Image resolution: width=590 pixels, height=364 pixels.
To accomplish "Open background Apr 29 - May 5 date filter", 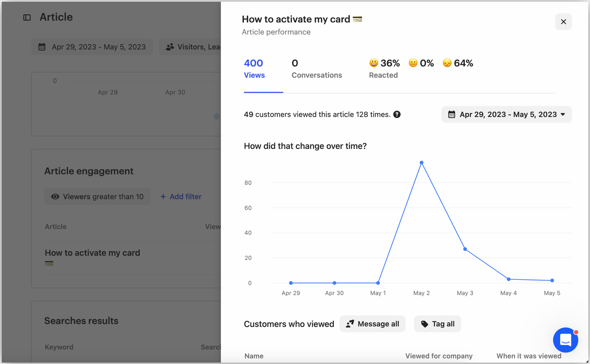I will click(92, 47).
